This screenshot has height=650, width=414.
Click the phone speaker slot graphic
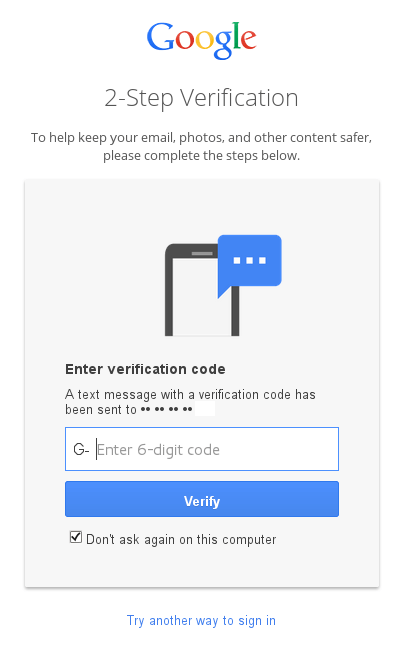[x=202, y=253]
